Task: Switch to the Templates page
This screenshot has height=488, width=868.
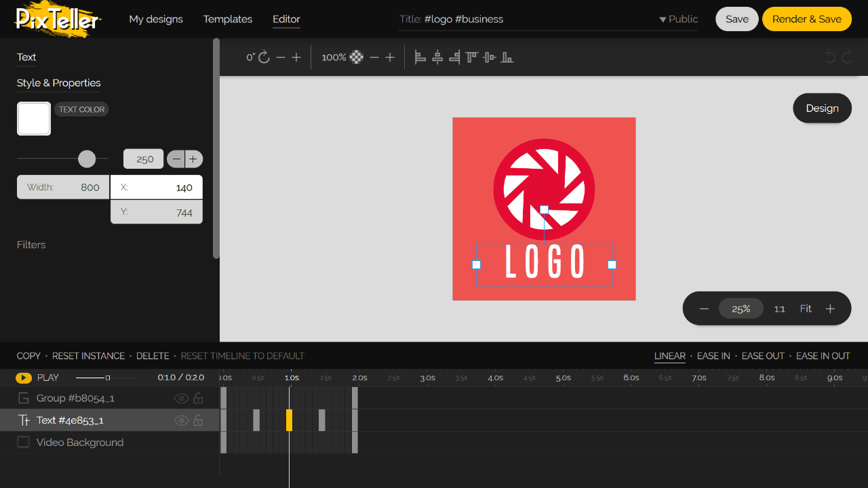Action: coord(227,19)
